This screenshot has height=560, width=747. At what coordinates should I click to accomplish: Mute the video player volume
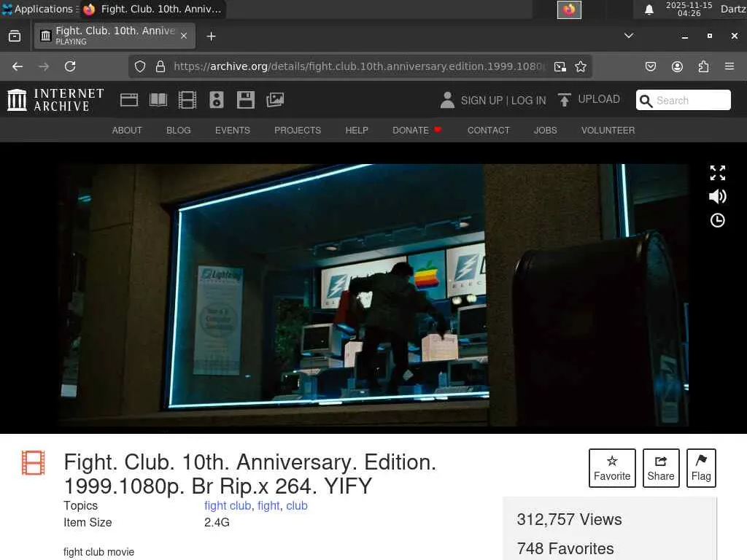click(718, 196)
